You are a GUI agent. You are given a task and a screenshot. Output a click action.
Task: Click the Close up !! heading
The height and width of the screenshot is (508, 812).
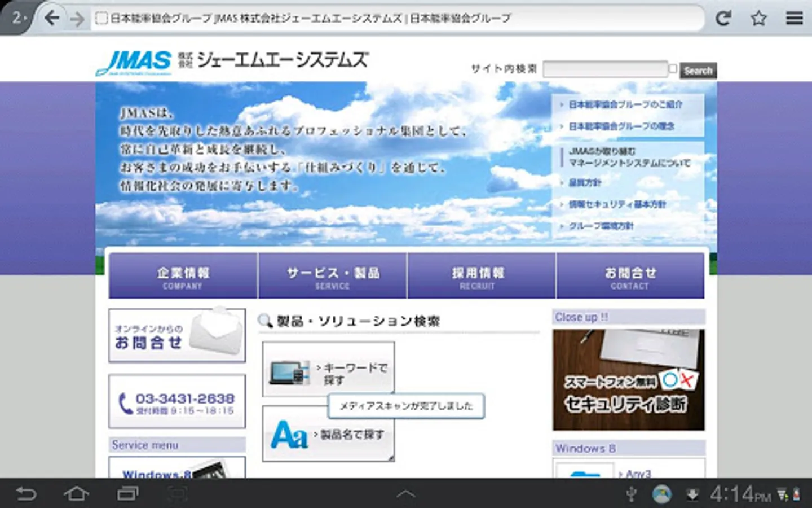629,317
